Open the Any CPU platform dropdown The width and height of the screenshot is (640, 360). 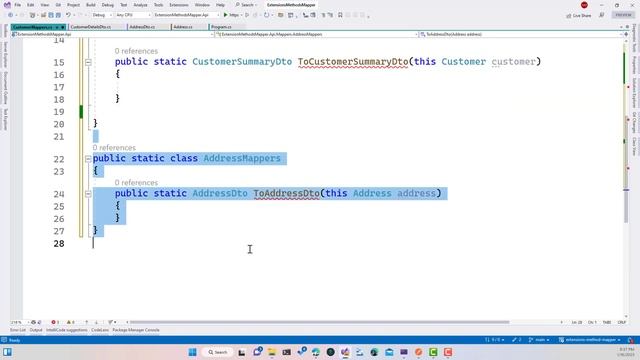133,15
